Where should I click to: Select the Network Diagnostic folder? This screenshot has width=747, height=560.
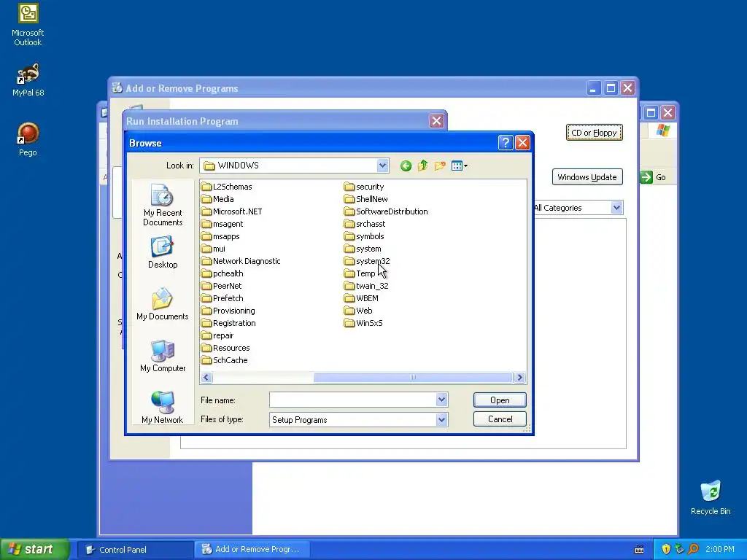(241, 261)
